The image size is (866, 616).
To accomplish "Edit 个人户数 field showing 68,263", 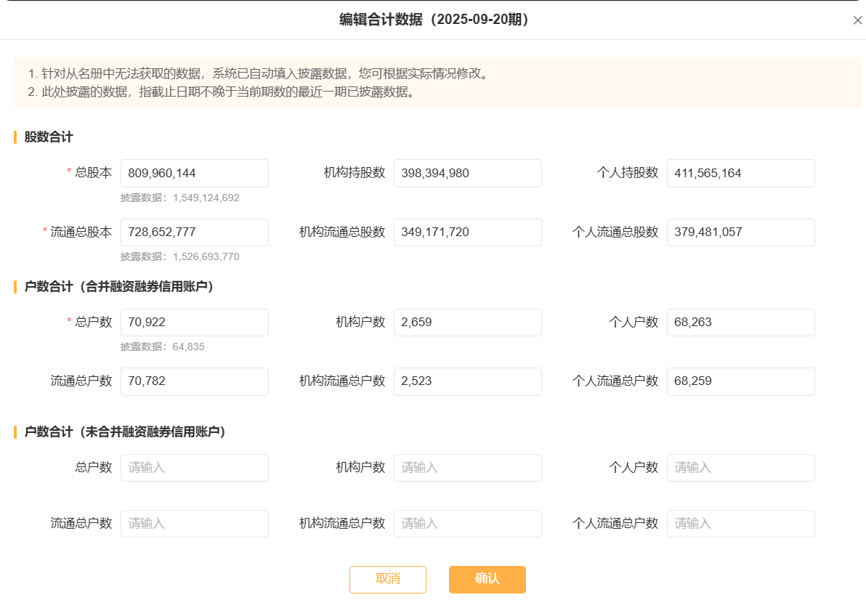I will [740, 323].
